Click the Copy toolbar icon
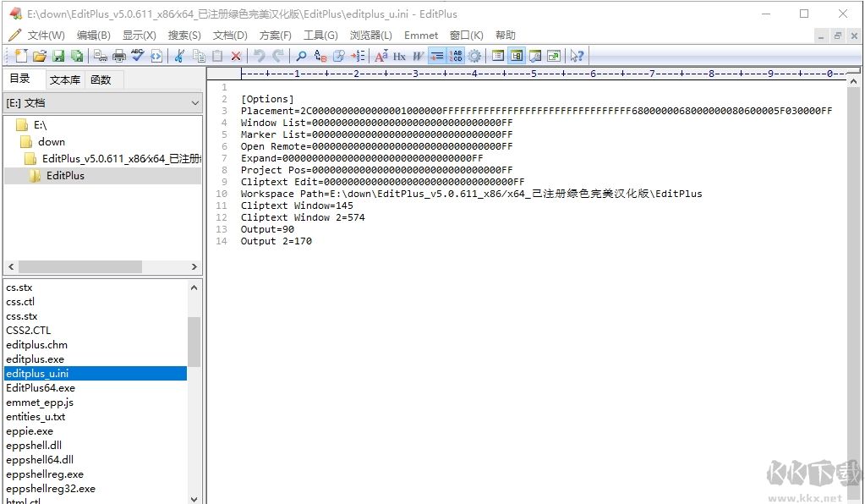 (199, 56)
